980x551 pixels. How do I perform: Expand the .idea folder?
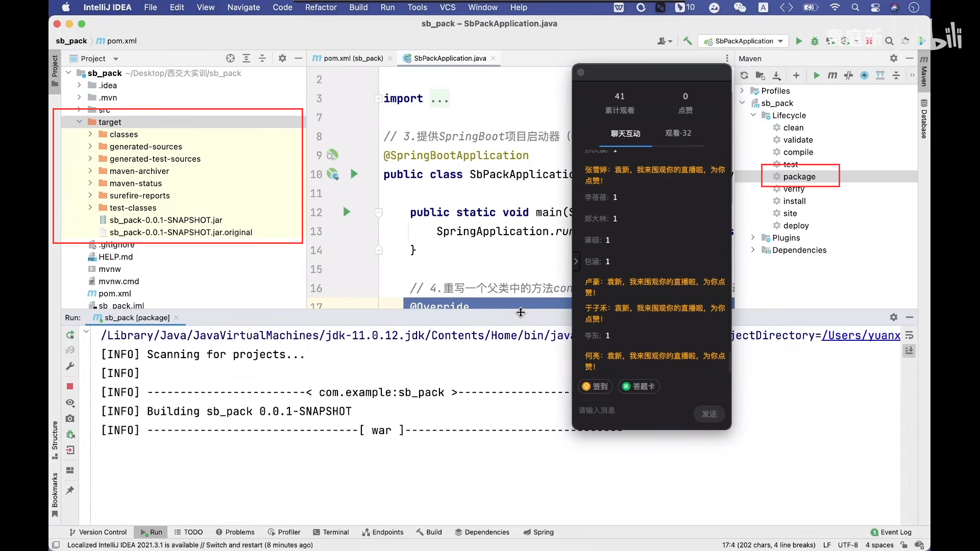[x=79, y=85]
